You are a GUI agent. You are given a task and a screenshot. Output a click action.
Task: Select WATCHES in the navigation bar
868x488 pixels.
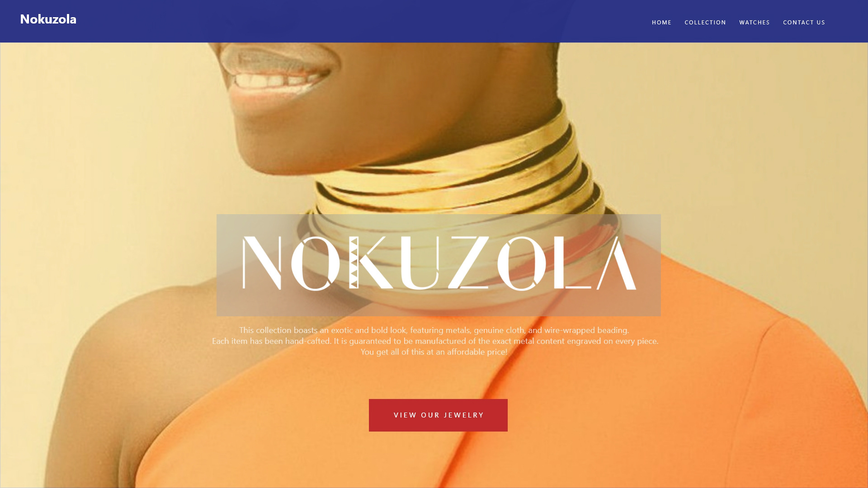(x=754, y=23)
